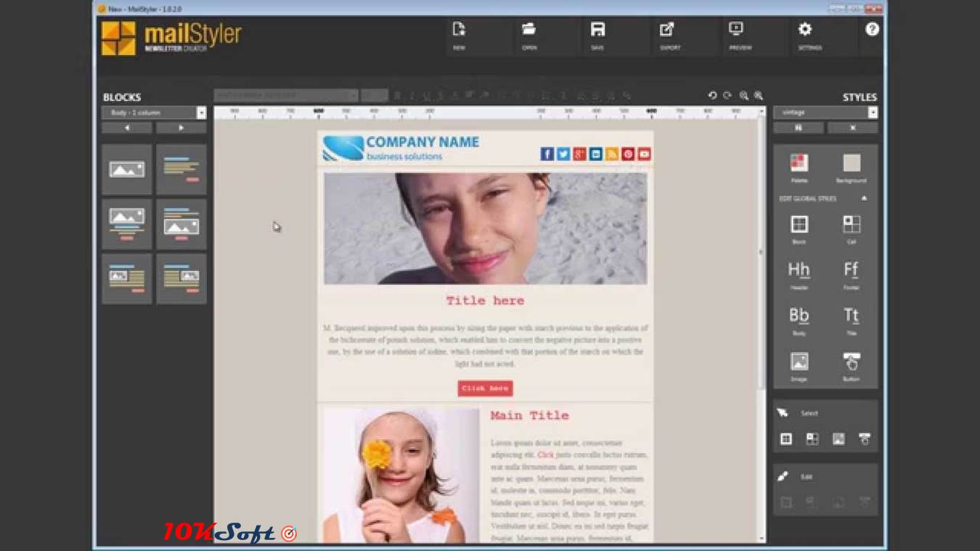Screen dimensions: 980x551
Task: Choose block selection mode under Select
Action: coord(786,439)
